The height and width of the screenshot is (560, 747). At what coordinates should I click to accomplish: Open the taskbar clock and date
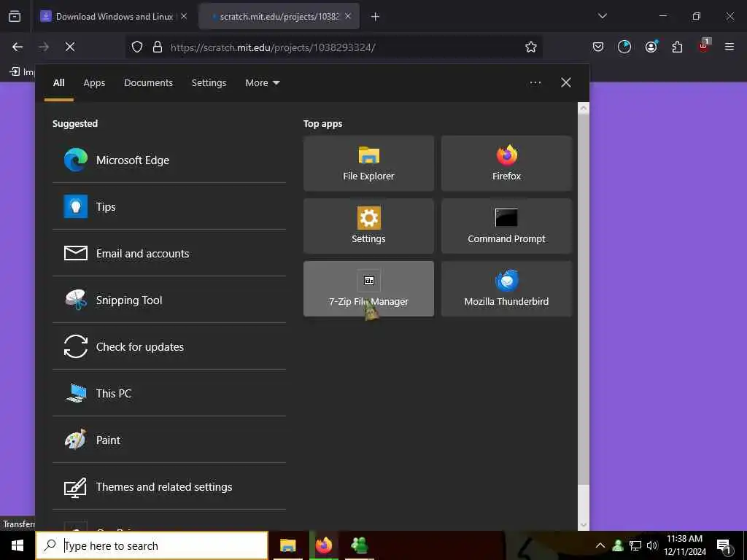pos(684,545)
